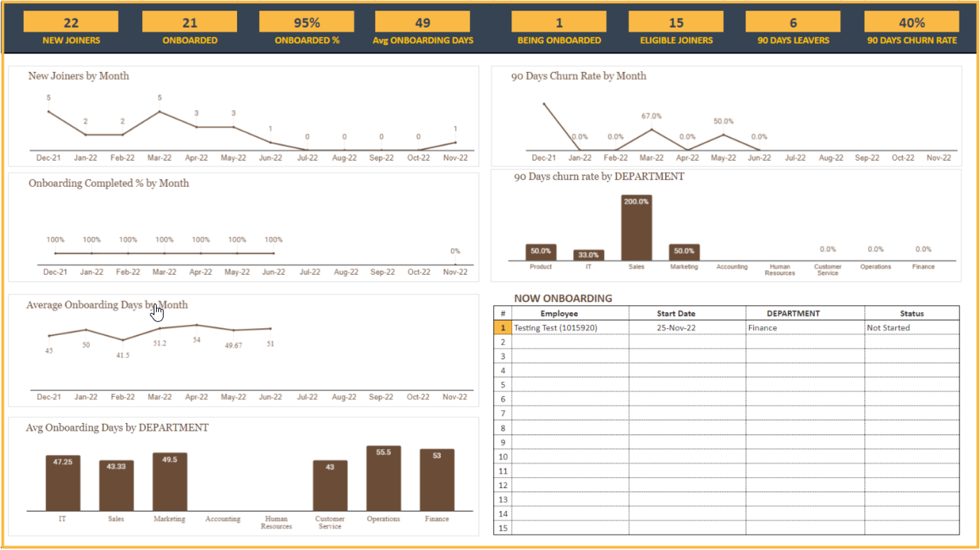
Task: Select the Testing Test (1015920) employee cell
Action: click(x=556, y=327)
